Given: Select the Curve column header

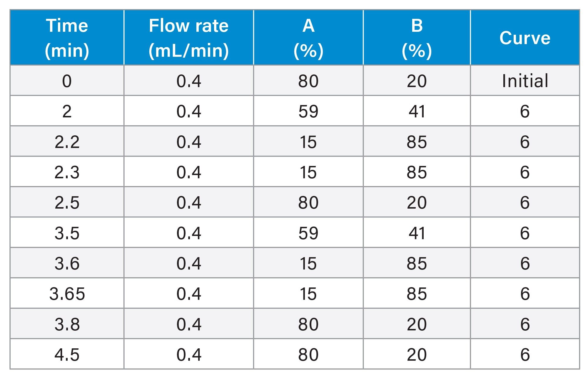Looking at the screenshot, I should click(x=525, y=37).
